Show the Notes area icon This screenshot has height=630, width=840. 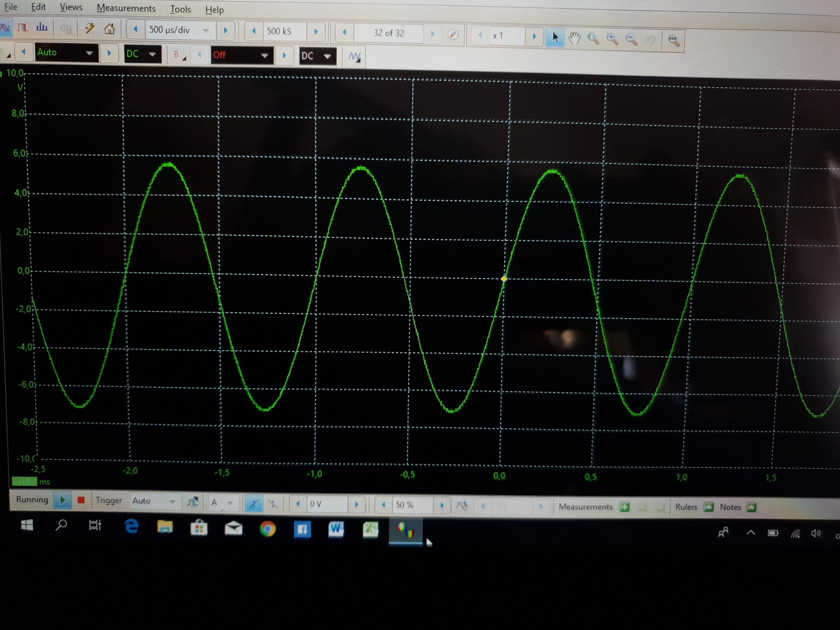(x=751, y=507)
